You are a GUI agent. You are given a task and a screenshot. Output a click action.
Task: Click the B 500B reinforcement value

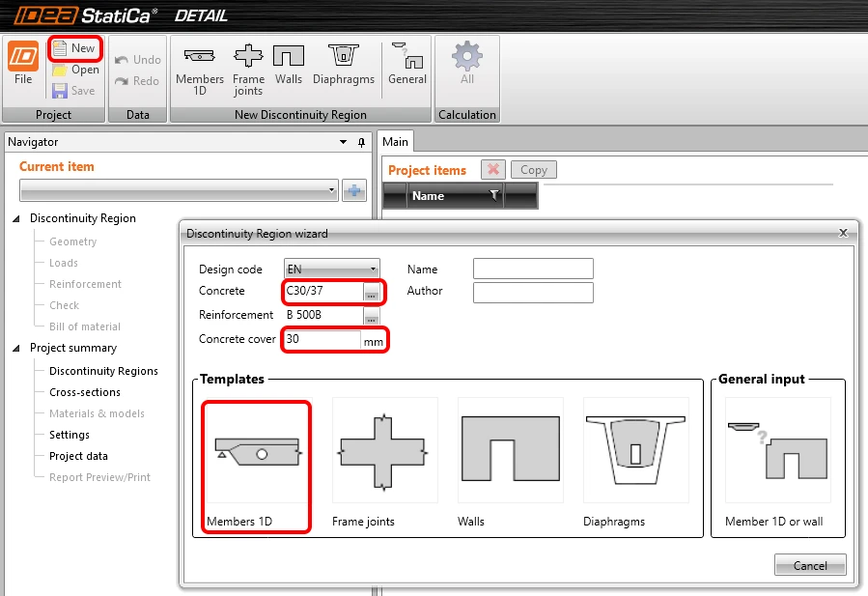304,315
